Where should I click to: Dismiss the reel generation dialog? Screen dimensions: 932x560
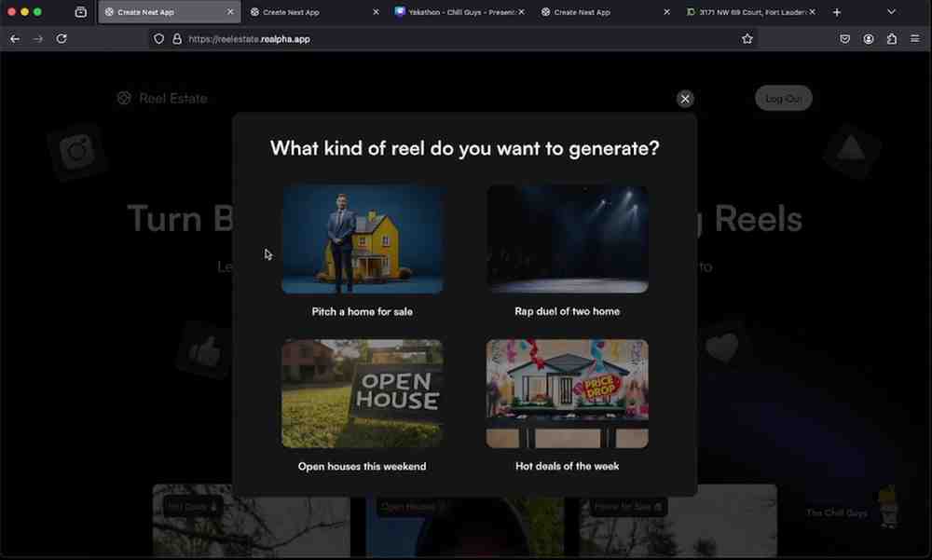(685, 98)
